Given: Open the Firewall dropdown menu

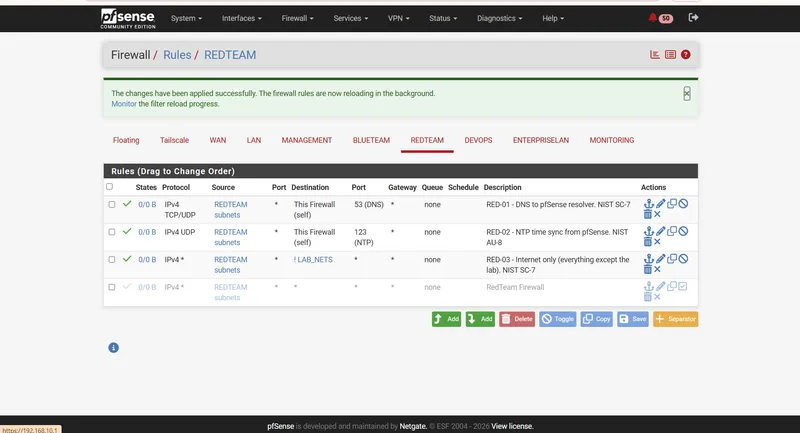Looking at the screenshot, I should pos(297,18).
